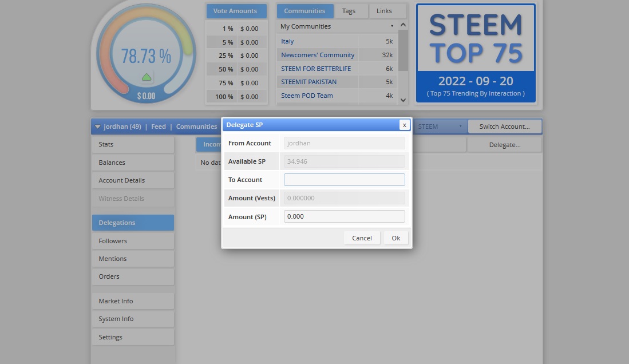The image size is (629, 364).
Task: Click the 50 % vote amount row
Action: pos(236,69)
